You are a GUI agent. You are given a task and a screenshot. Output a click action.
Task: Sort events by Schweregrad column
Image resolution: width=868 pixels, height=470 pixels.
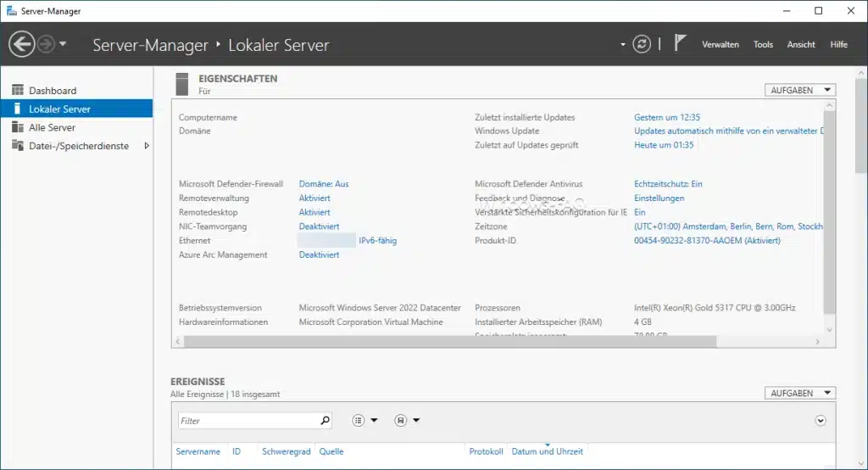pos(287,451)
